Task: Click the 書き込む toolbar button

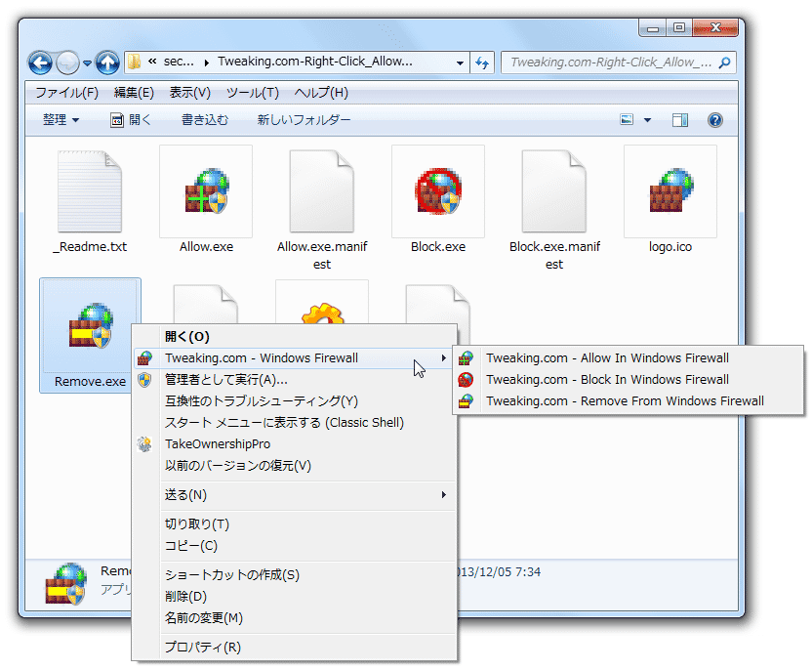Action: pyautogui.click(x=205, y=120)
